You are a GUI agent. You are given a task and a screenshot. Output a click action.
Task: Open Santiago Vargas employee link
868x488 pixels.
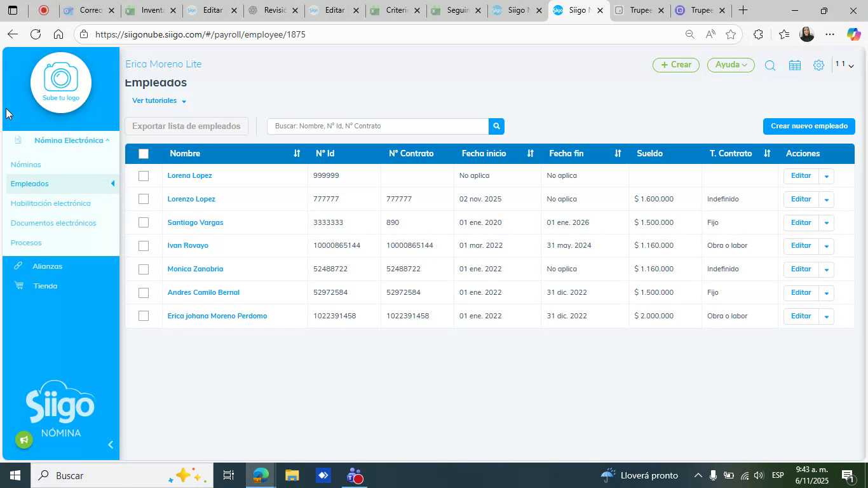click(195, 222)
